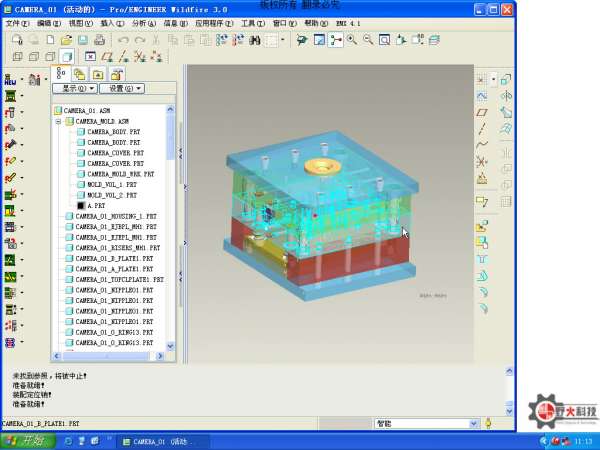The image size is (600, 450).
Task: Open 插入(I) menu
Action: (112, 23)
